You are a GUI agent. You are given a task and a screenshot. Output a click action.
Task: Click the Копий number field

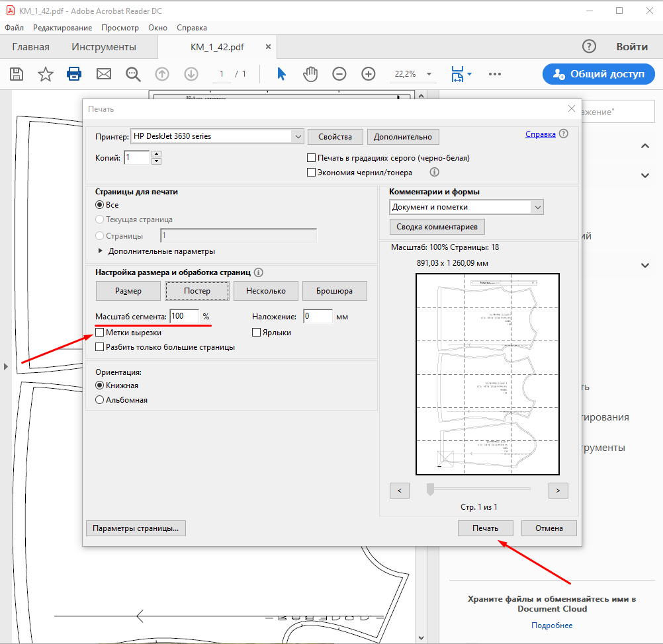136,157
